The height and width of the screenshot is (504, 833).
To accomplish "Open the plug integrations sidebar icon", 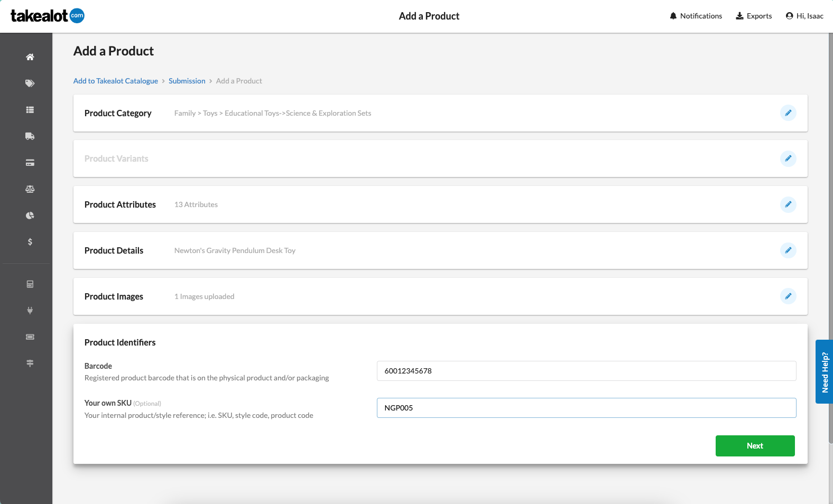I will [x=30, y=311].
